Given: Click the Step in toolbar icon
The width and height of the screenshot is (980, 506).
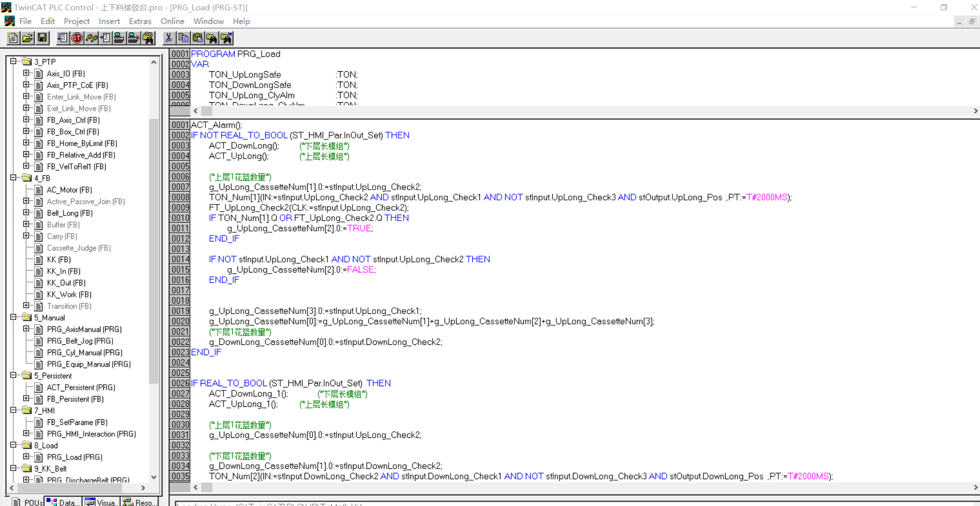Looking at the screenshot, I should point(105,38).
